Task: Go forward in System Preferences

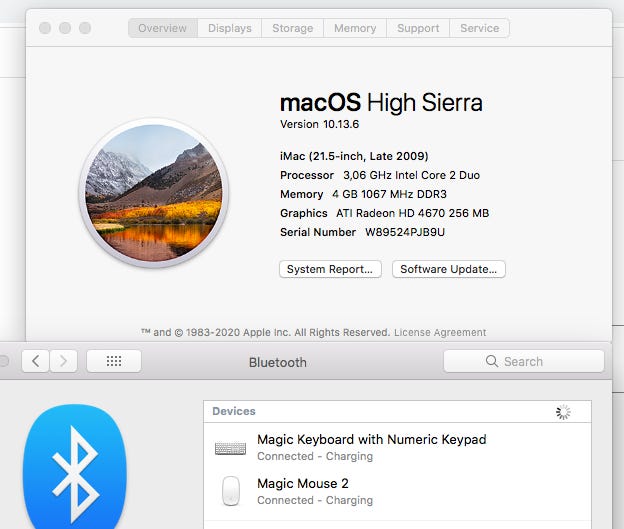Action: click(x=63, y=361)
